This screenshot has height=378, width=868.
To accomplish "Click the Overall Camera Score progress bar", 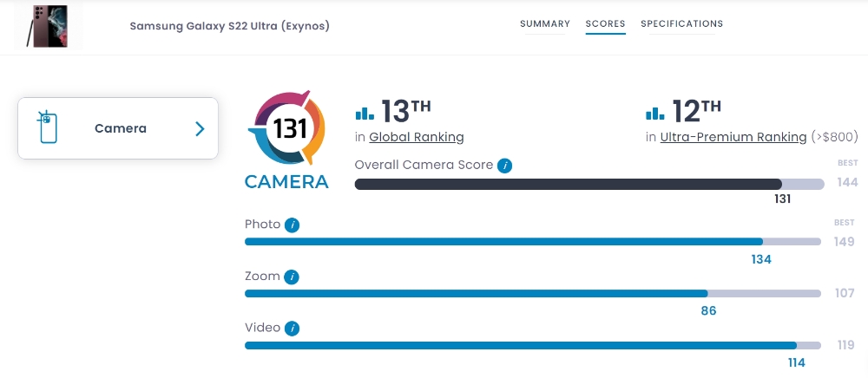I will (589, 184).
